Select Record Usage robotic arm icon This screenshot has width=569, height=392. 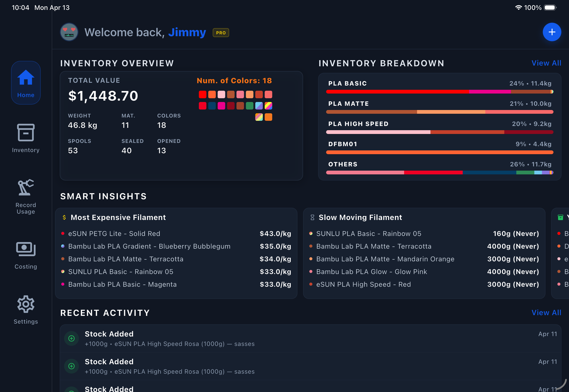tap(26, 188)
